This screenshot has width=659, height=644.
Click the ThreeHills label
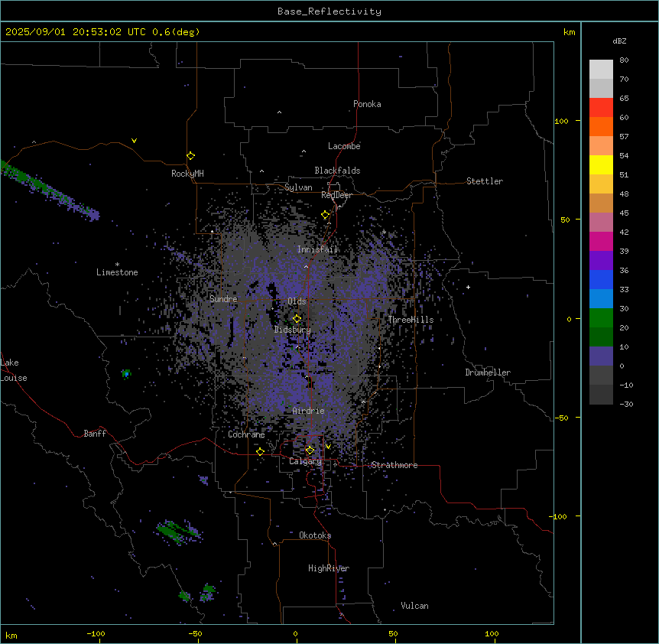tap(411, 320)
